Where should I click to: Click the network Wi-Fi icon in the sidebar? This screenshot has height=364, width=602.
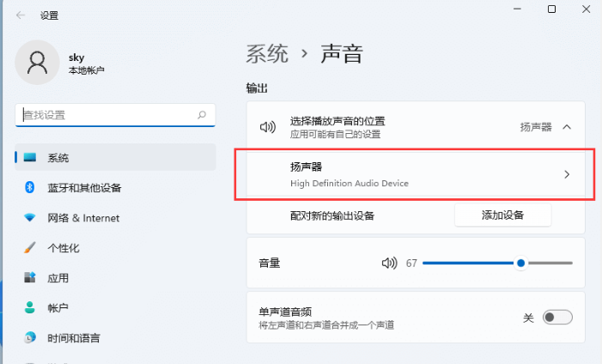point(29,218)
